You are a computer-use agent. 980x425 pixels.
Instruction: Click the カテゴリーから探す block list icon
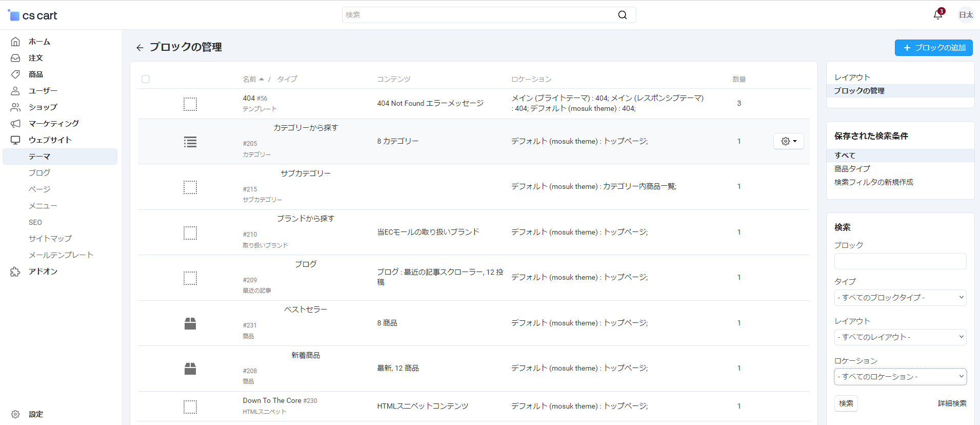190,142
